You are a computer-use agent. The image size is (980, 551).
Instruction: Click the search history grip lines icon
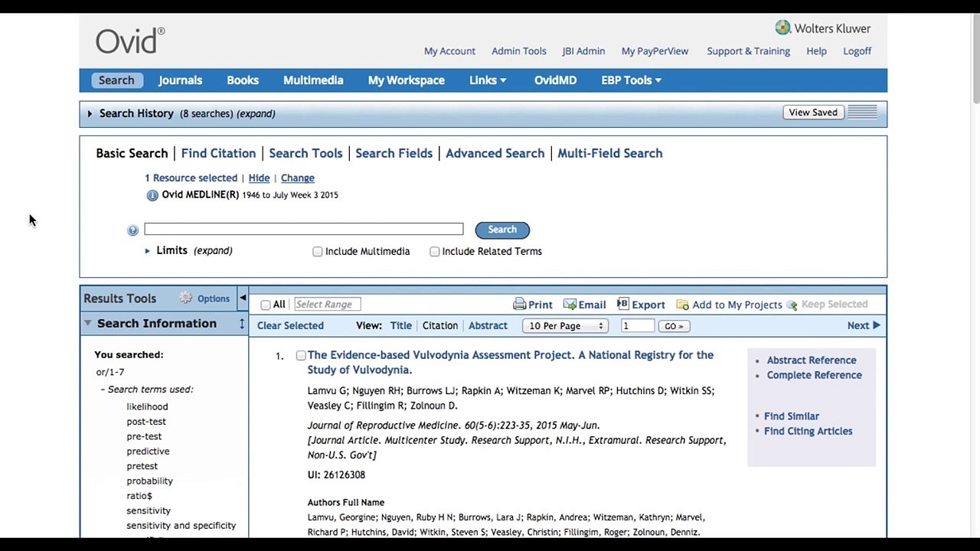862,112
